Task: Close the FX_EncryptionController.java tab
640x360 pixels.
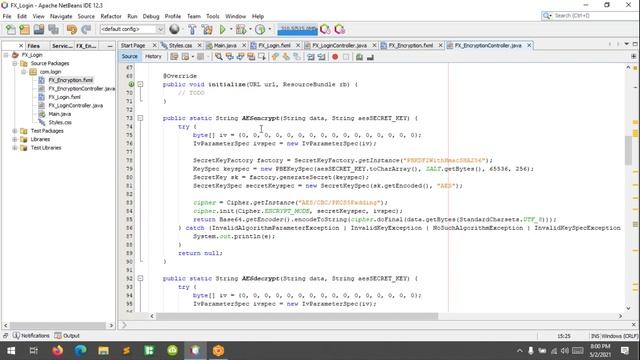Action: pyautogui.click(x=529, y=45)
